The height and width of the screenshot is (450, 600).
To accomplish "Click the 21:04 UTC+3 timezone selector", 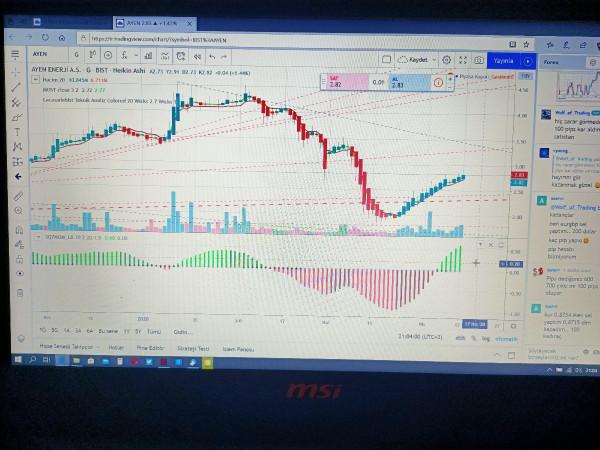I will (x=420, y=337).
